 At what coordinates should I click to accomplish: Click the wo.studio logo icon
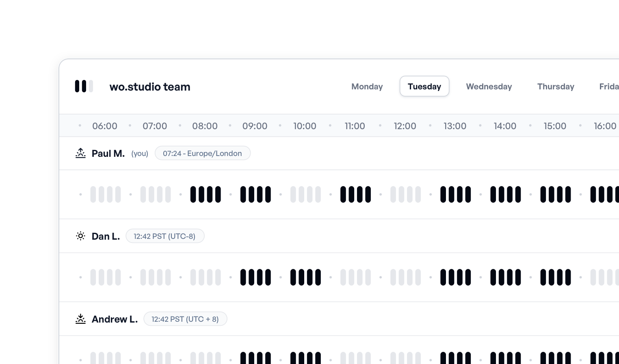tap(84, 86)
